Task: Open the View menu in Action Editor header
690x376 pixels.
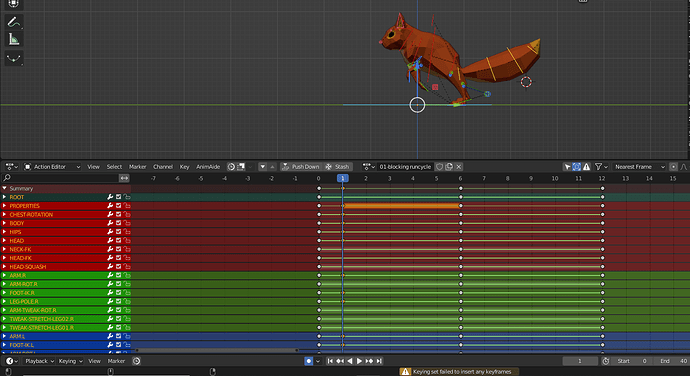Action: (93, 167)
